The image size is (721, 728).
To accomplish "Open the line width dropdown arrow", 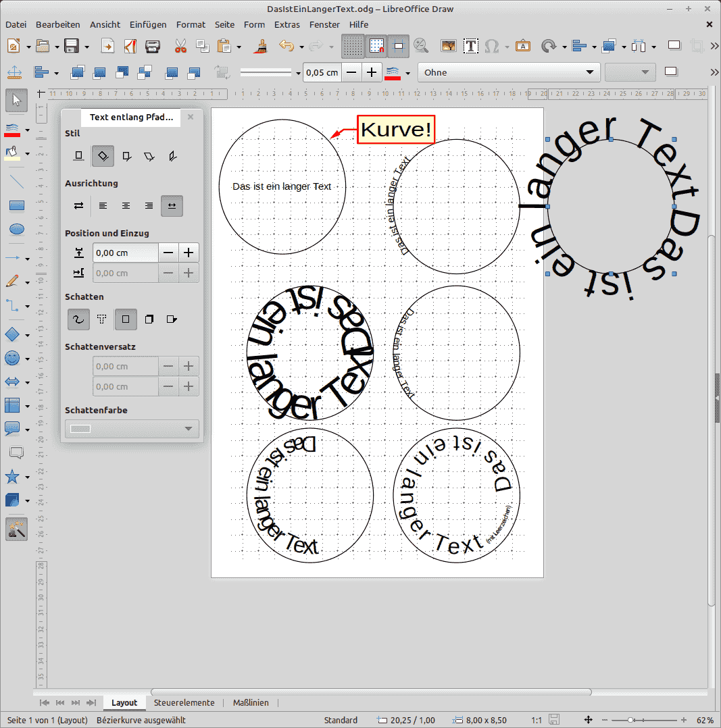I will coord(298,73).
